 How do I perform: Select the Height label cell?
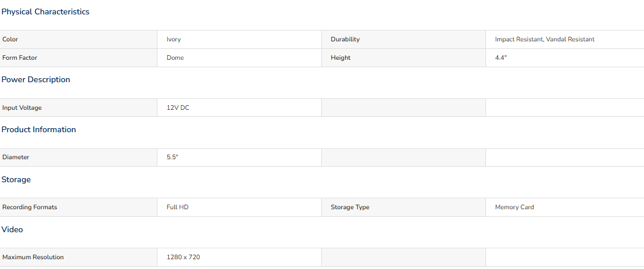coord(403,58)
